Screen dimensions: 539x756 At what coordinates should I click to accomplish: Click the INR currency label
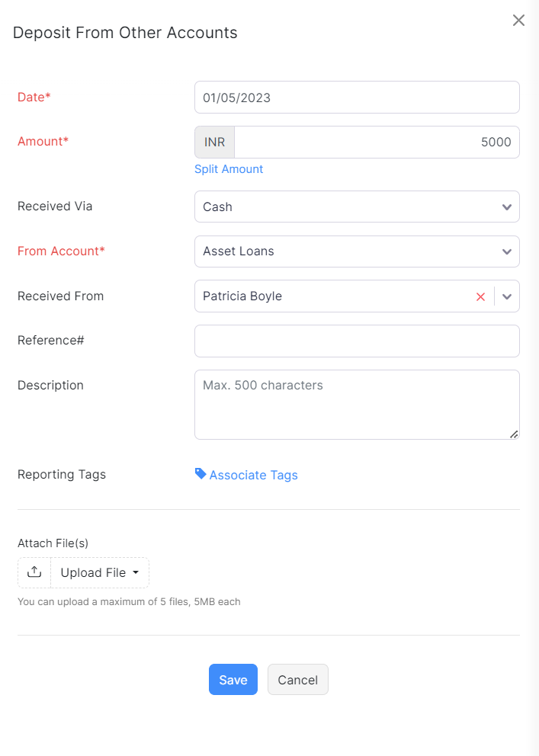pyautogui.click(x=214, y=142)
